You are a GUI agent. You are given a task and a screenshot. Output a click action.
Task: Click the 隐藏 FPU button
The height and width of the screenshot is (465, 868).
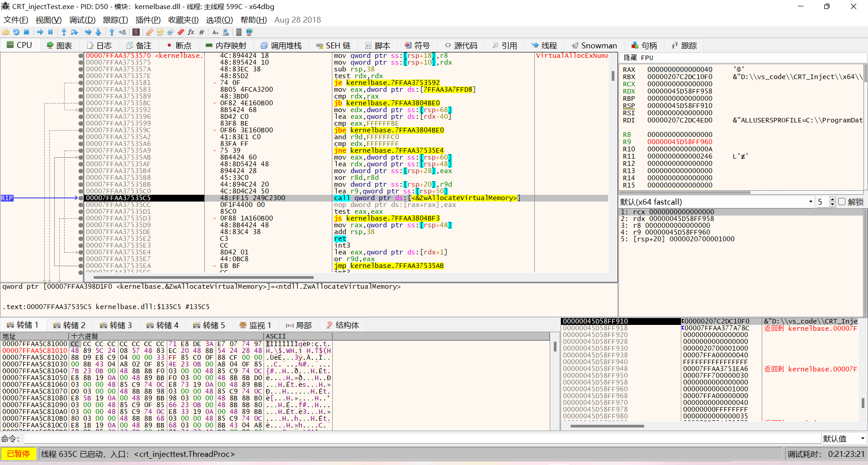click(638, 58)
